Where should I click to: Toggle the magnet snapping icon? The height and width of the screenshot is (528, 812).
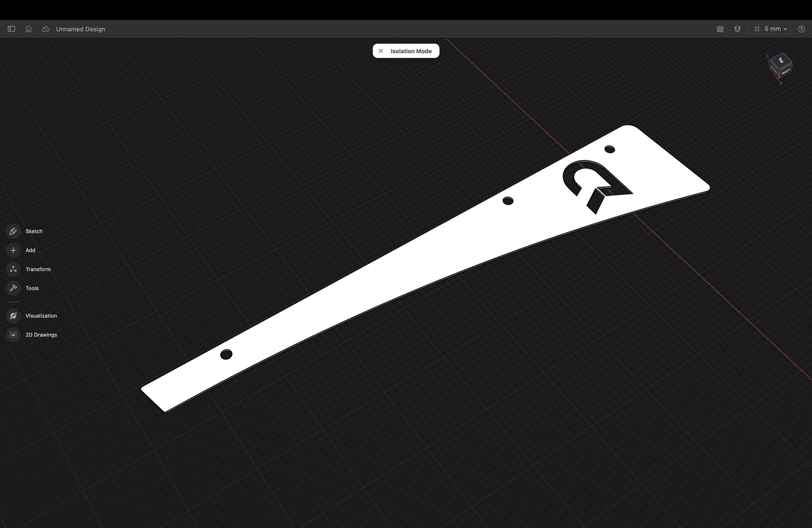737,29
